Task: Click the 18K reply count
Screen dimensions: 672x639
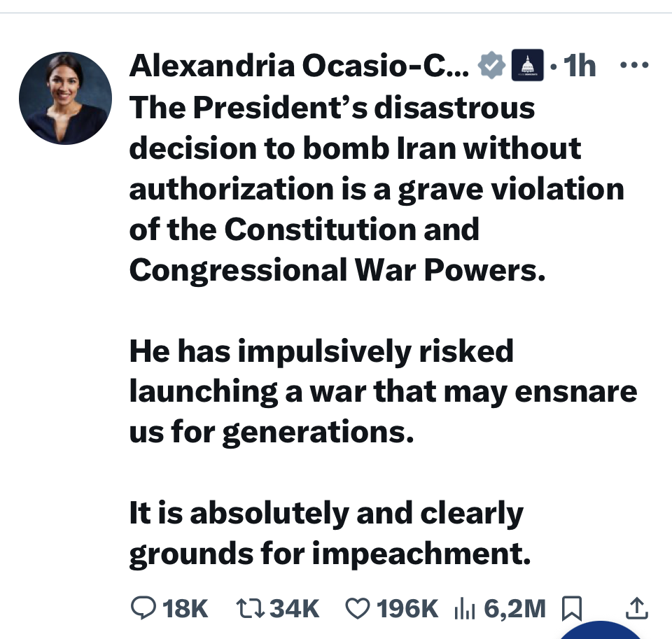Action: coord(185,608)
